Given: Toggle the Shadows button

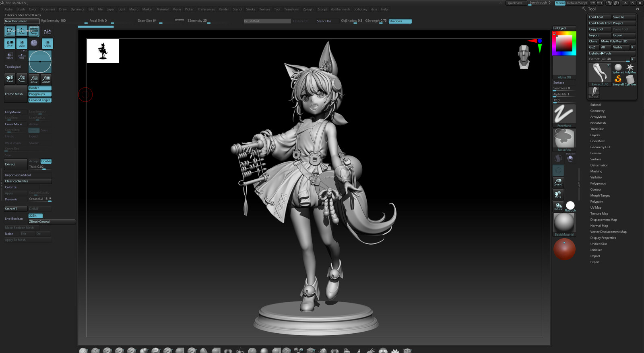Looking at the screenshot, I should coord(400,21).
